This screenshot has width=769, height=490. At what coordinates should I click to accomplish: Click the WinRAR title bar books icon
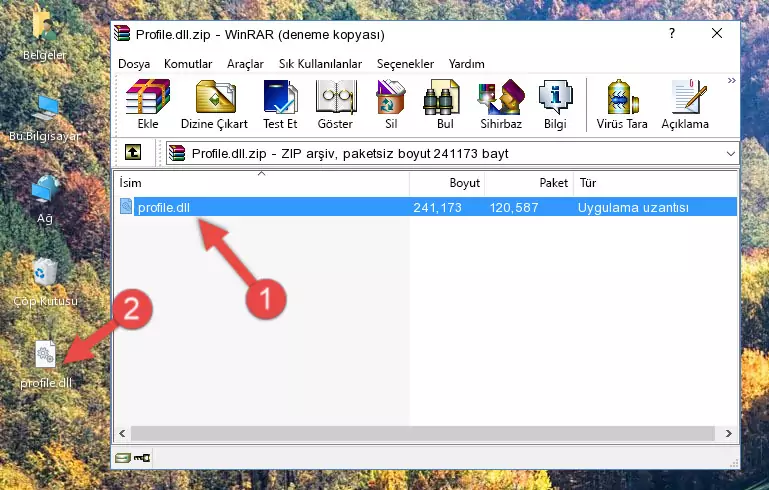122,33
